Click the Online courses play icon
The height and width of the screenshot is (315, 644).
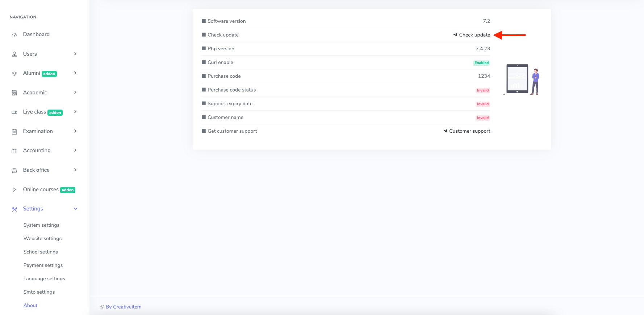coord(14,190)
